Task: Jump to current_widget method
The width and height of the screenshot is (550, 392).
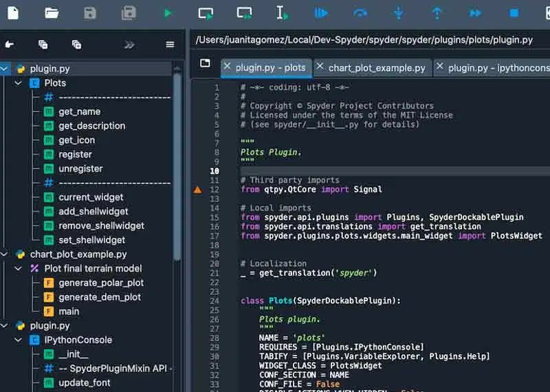Action: click(x=91, y=197)
